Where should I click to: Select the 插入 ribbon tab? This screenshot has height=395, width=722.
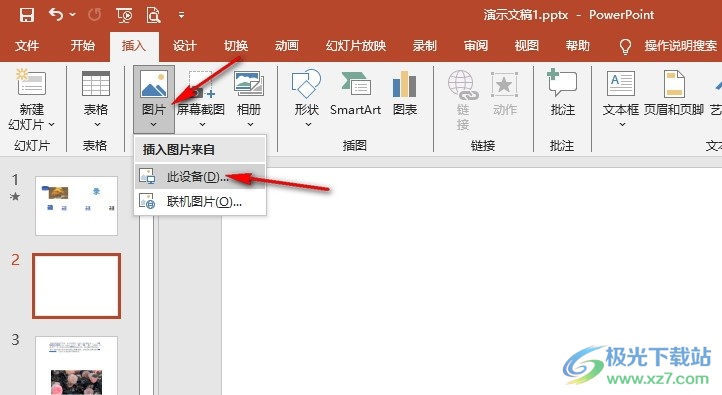pyautogui.click(x=134, y=46)
